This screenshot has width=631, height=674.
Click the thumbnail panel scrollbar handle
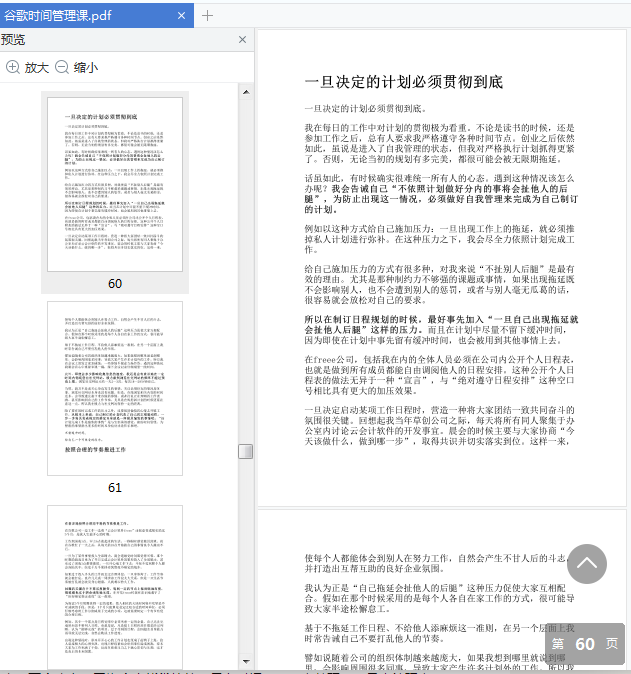click(245, 451)
